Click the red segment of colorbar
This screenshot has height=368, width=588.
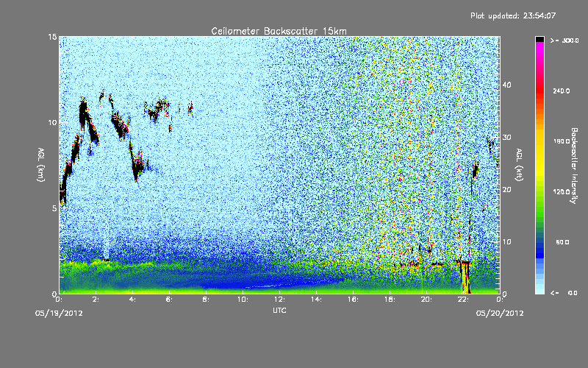click(539, 90)
